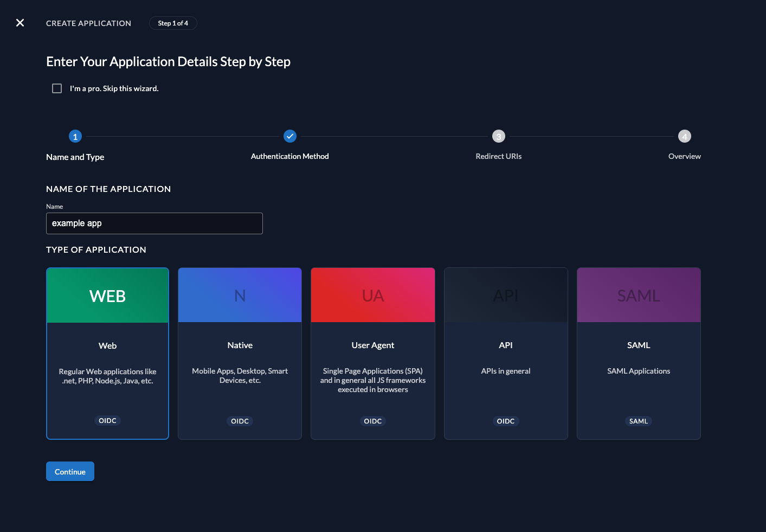
Task: Click the Step 1 of 4 badge
Action: click(173, 23)
